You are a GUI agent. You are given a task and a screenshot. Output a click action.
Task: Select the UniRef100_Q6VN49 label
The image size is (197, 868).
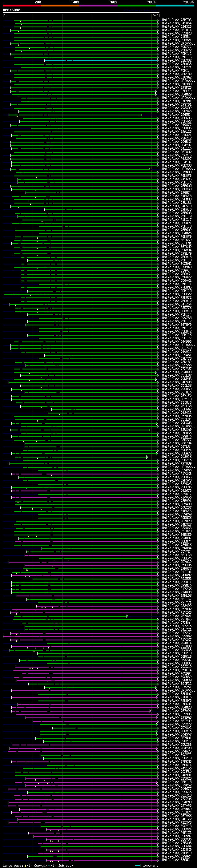(x=177, y=809)
